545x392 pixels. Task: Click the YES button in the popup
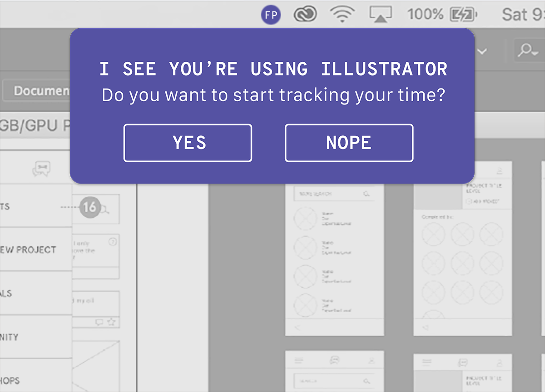[x=188, y=143]
